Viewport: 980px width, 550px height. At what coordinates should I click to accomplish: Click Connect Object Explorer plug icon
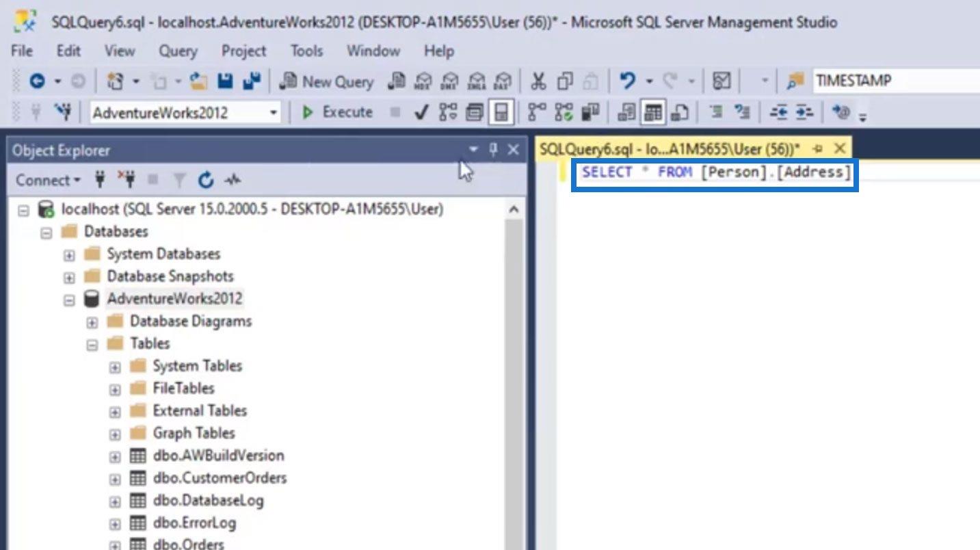pos(100,180)
